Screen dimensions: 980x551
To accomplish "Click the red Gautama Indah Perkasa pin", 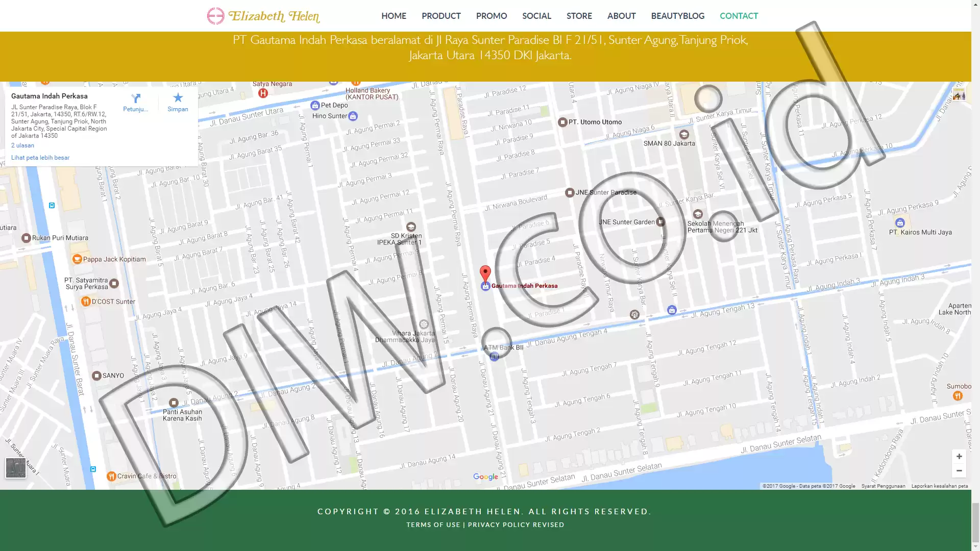I will [485, 274].
